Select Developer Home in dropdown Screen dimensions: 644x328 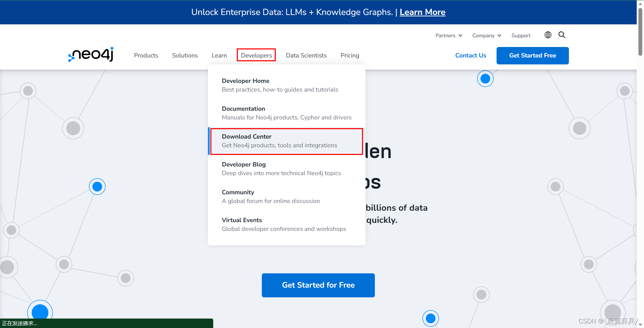[287, 85]
